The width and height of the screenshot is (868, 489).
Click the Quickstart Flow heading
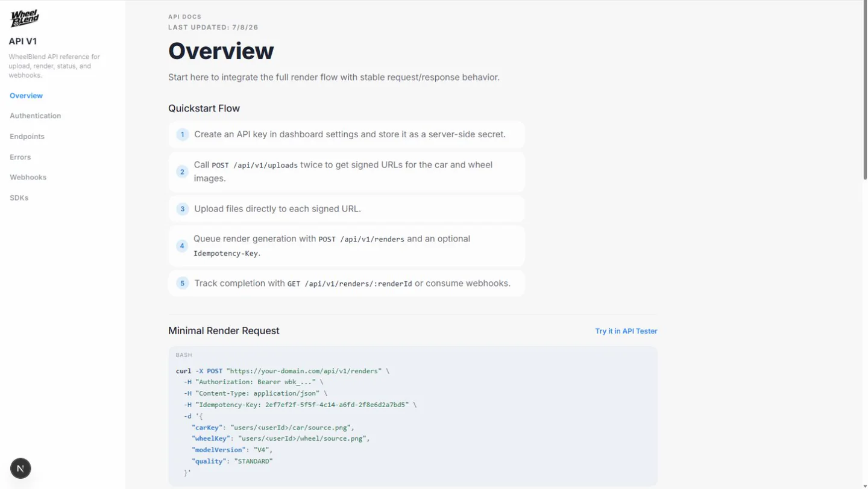(x=204, y=108)
